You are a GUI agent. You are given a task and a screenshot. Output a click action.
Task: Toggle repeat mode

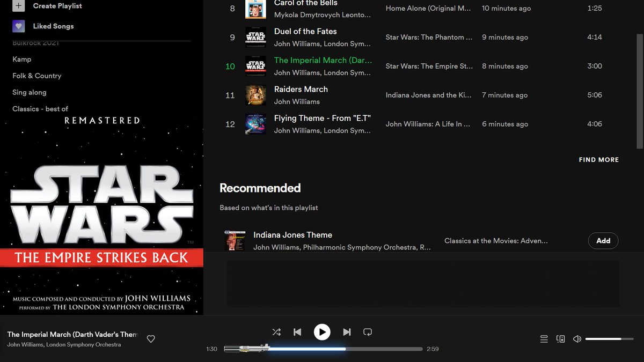point(368,332)
